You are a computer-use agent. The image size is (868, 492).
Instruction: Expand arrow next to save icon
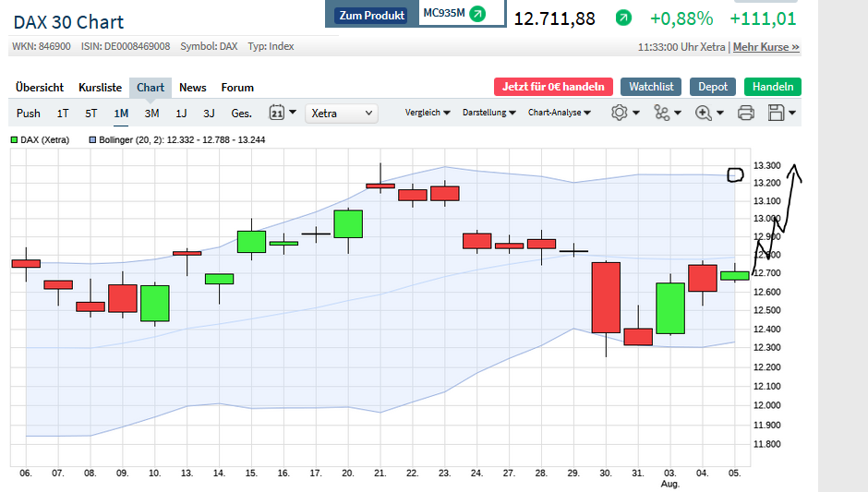coord(792,113)
